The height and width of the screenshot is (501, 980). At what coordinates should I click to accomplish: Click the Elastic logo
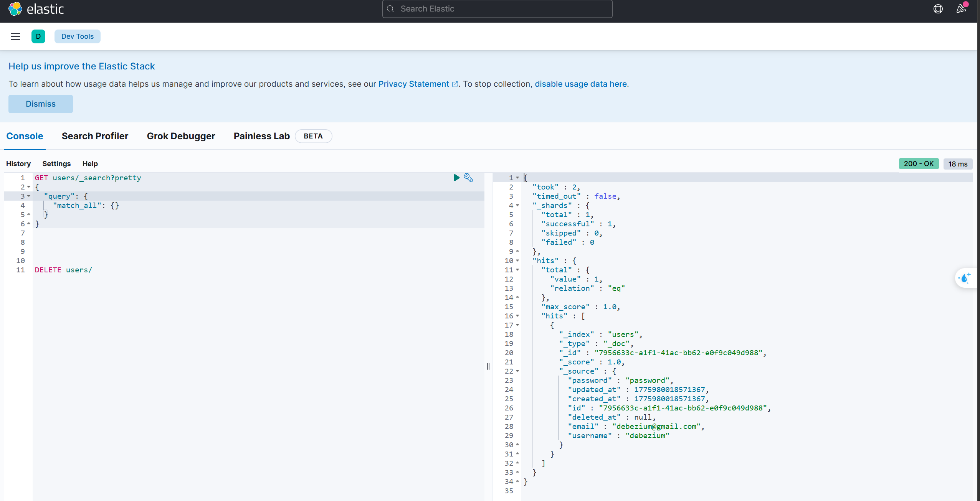(36, 9)
